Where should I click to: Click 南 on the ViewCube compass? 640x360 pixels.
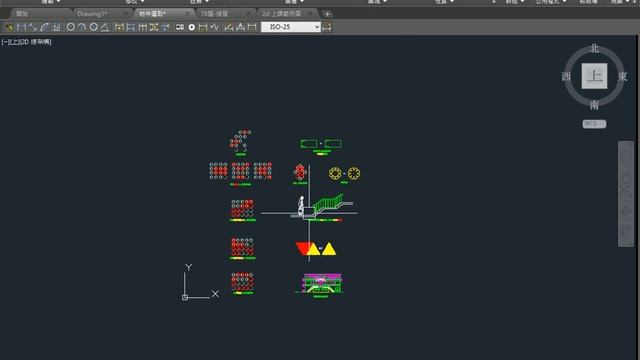594,105
